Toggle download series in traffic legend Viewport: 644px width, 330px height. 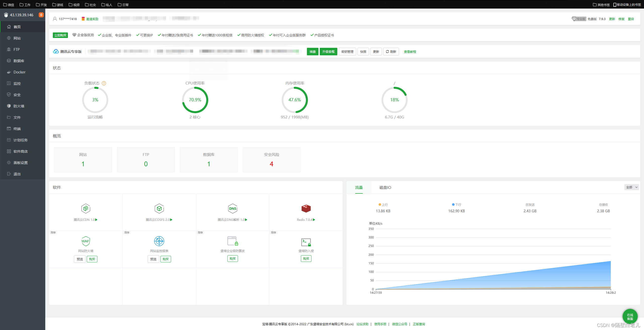pos(456,204)
